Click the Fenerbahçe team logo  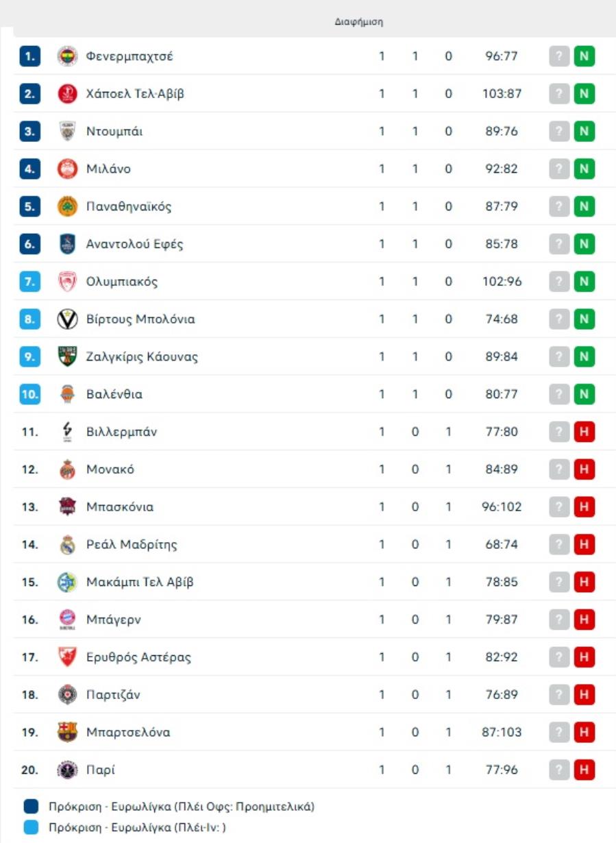(x=67, y=56)
